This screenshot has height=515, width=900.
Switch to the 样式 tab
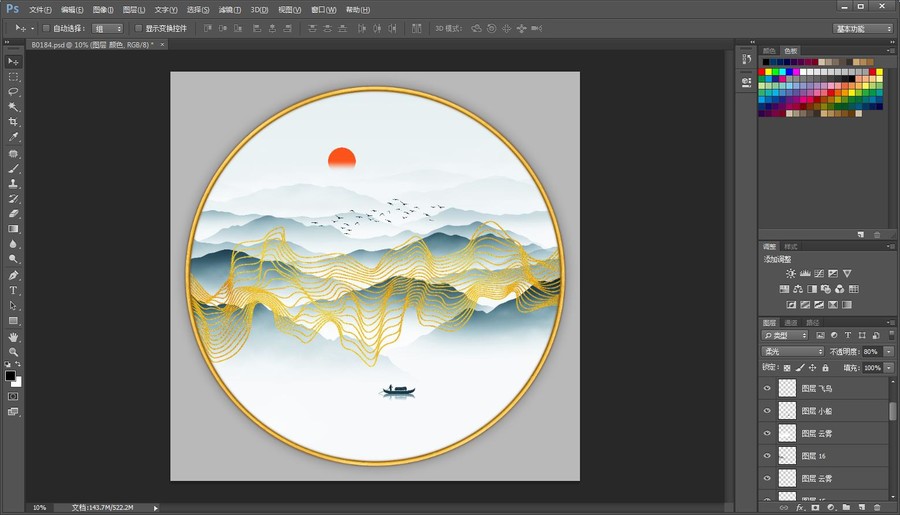791,246
